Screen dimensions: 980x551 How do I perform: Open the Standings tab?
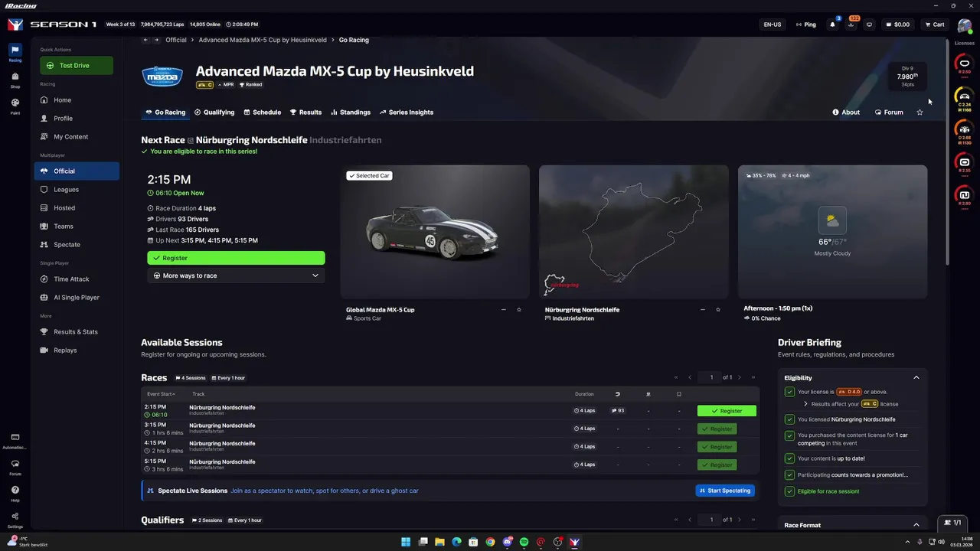point(351,112)
